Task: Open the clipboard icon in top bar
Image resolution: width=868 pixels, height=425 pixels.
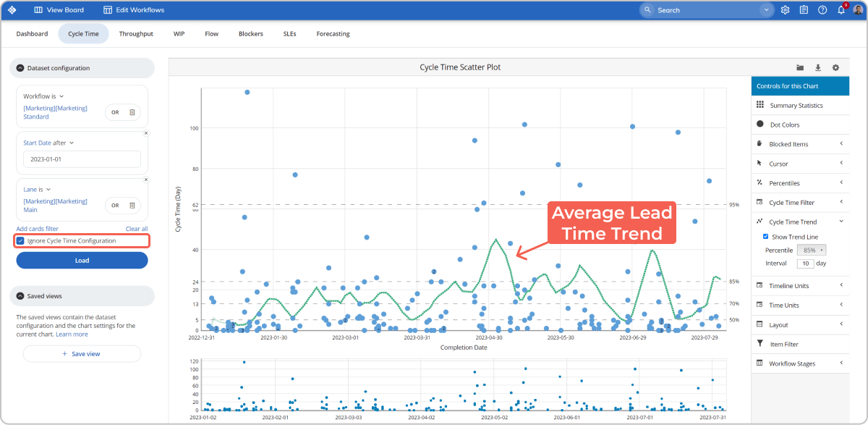Action: 804,10
